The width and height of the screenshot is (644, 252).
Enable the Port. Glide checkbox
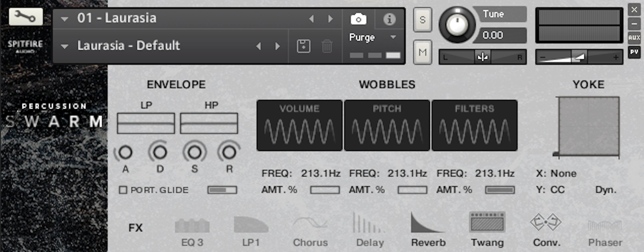(123, 190)
